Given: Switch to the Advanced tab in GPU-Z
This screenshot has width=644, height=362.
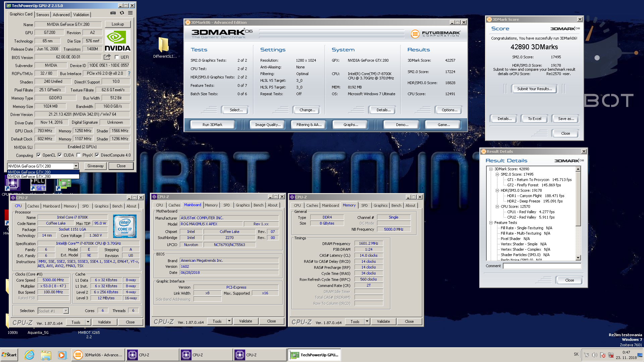Looking at the screenshot, I should click(x=61, y=15).
